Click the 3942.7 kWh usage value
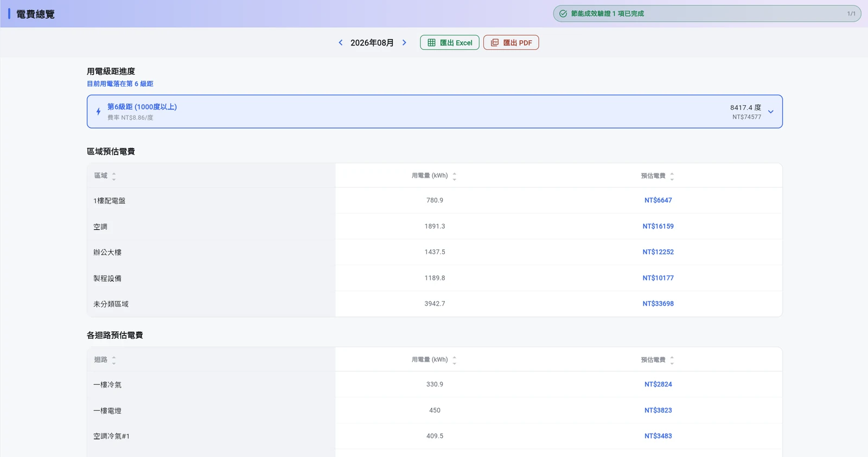This screenshot has height=457, width=868. tap(435, 304)
